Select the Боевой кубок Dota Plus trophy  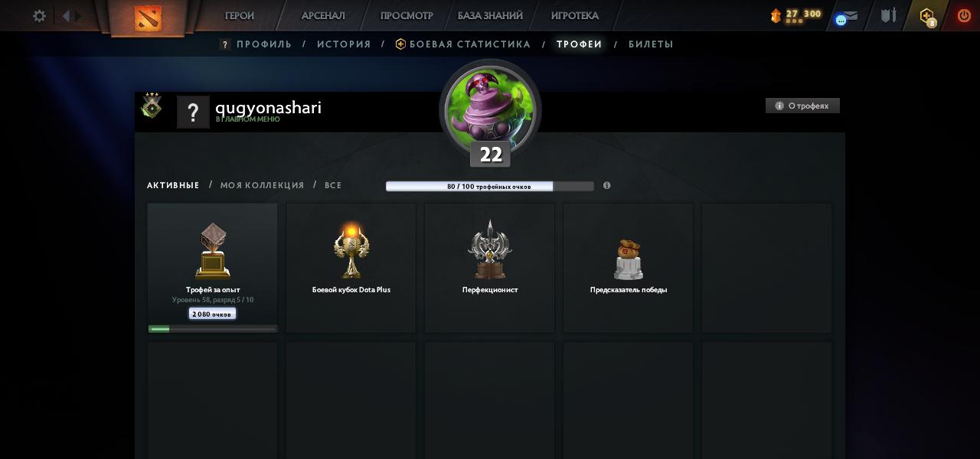click(351, 268)
